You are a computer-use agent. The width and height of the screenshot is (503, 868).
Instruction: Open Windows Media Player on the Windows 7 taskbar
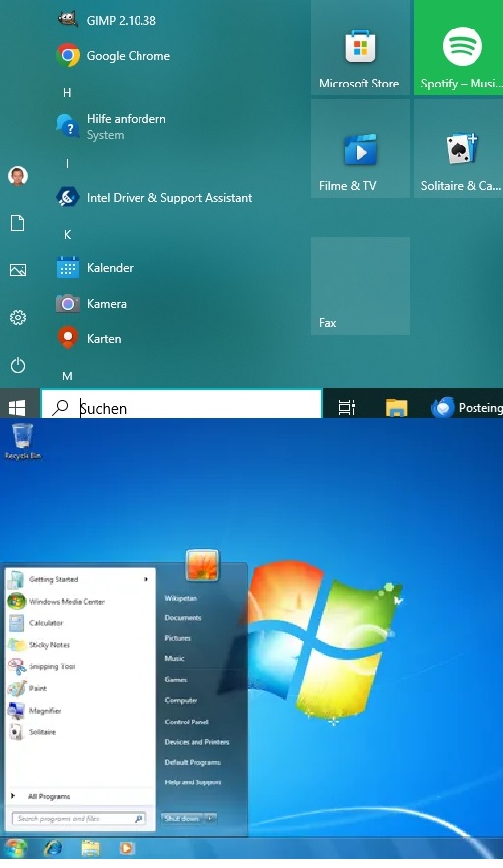127,848
